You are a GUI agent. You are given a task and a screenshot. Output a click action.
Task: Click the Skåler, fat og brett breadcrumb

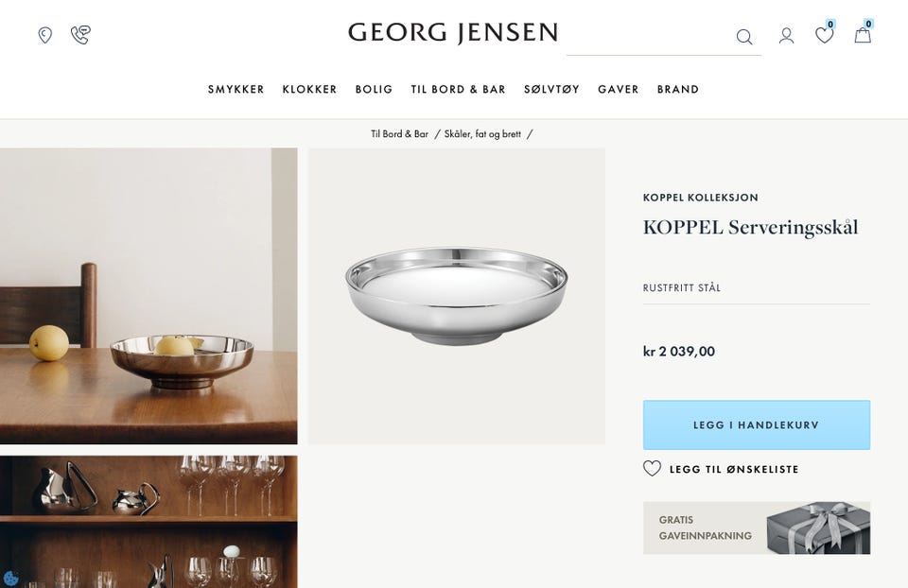(482, 134)
